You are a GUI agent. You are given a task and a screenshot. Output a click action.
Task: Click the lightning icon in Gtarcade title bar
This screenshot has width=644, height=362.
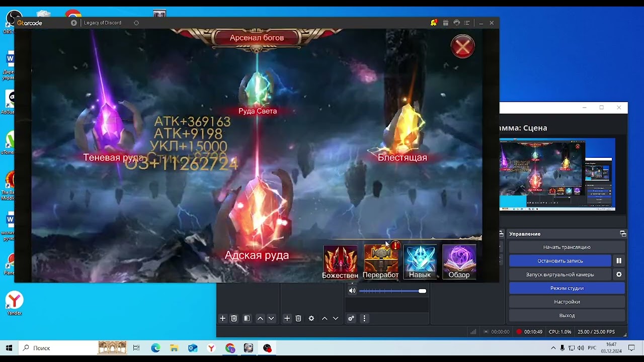(x=74, y=23)
